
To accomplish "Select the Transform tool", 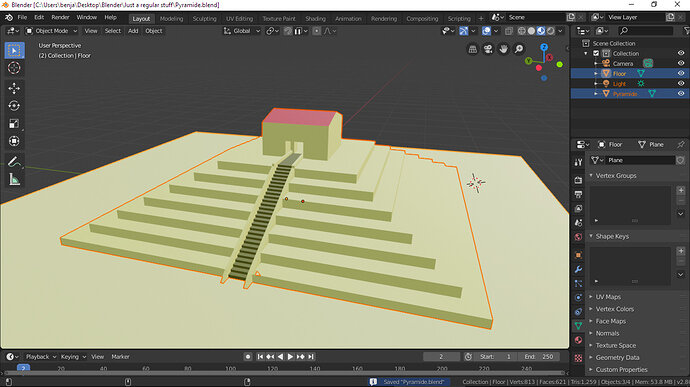I will (14, 141).
